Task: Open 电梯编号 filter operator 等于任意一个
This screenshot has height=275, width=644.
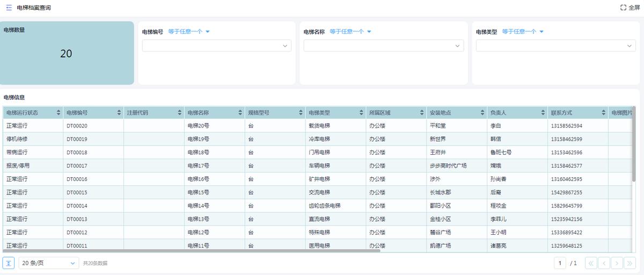Action: (189, 32)
